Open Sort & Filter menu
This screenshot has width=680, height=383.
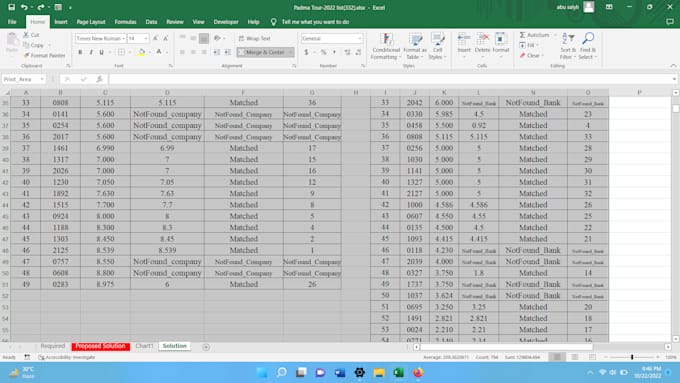(x=568, y=46)
